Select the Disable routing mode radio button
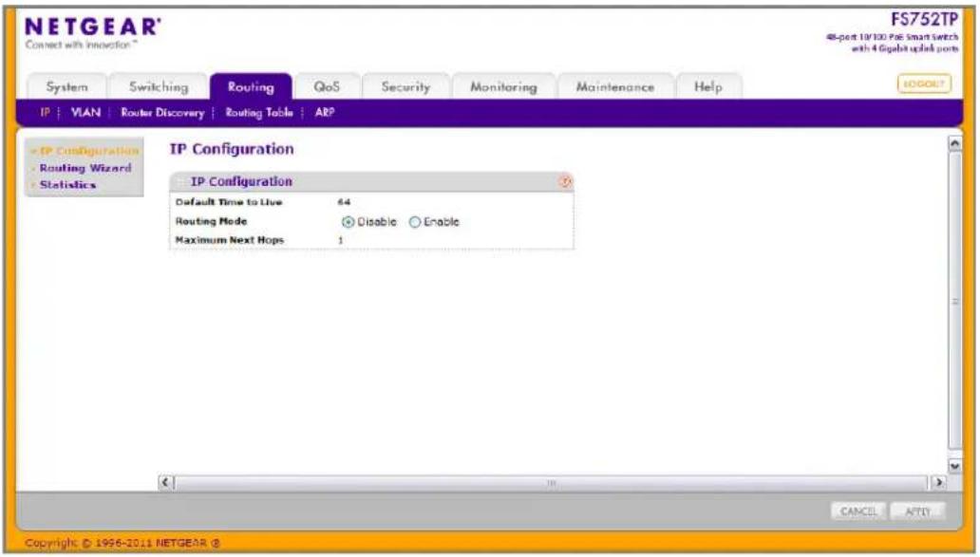Viewport: 980px width, 557px height. 349,222
